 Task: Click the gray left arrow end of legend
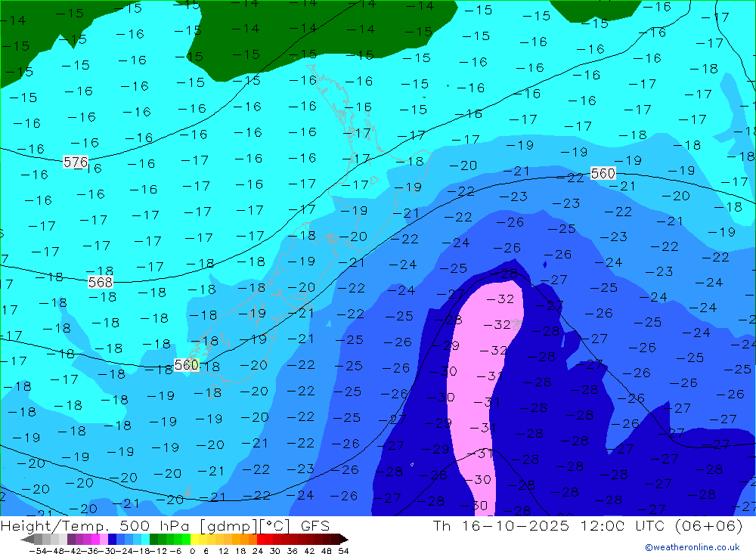(x=27, y=539)
